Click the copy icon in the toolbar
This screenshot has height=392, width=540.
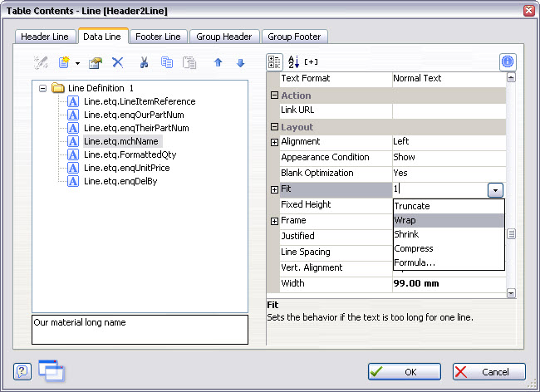pyautogui.click(x=167, y=62)
